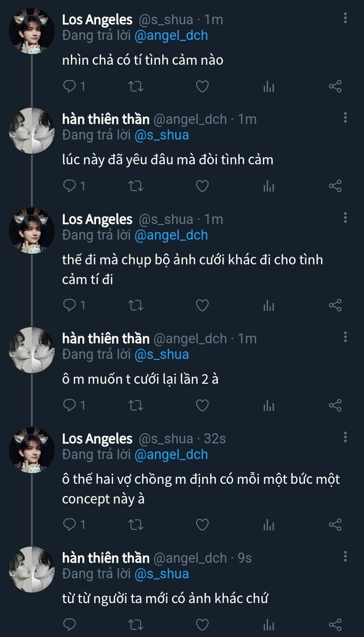This screenshot has width=364, height=637.
Task: Share the tweet "lúc này đã yêu đâu mà đòi tình cảm"
Action: pos(335,187)
